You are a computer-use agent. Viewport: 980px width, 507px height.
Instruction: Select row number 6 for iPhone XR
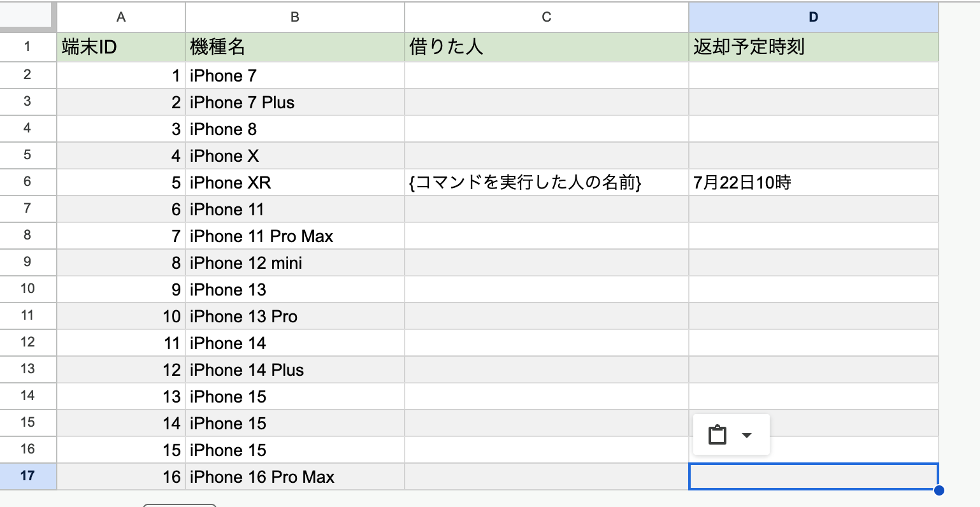(x=28, y=182)
